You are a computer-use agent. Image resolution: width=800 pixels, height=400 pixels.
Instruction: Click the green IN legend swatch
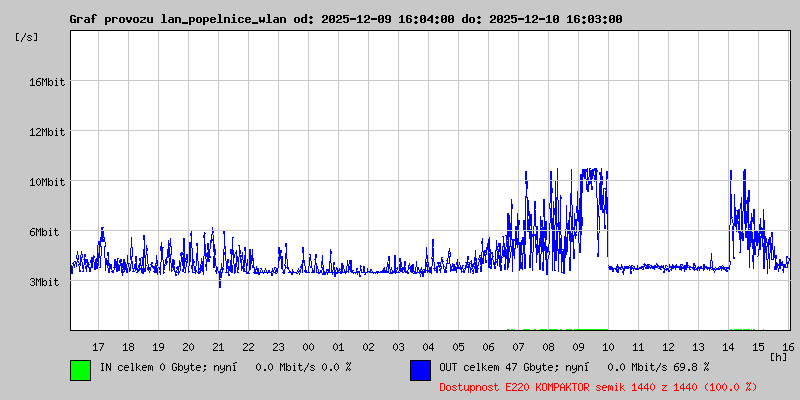(x=81, y=370)
